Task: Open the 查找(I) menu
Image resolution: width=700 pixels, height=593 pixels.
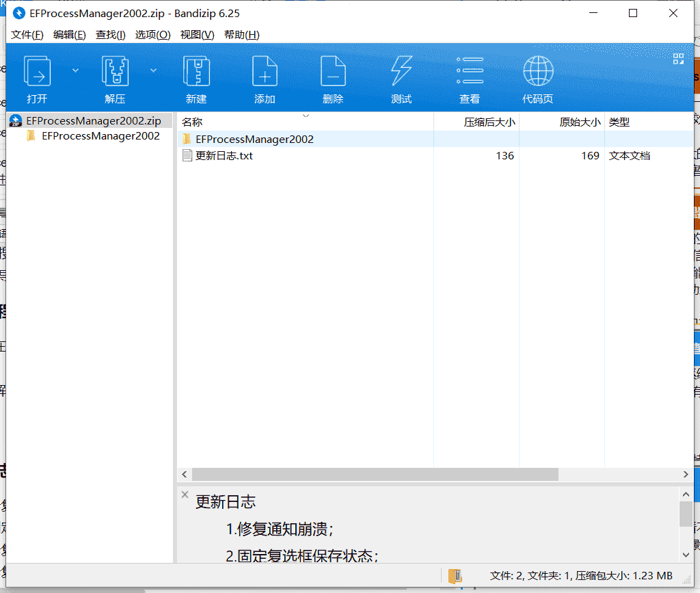Action: (x=110, y=35)
